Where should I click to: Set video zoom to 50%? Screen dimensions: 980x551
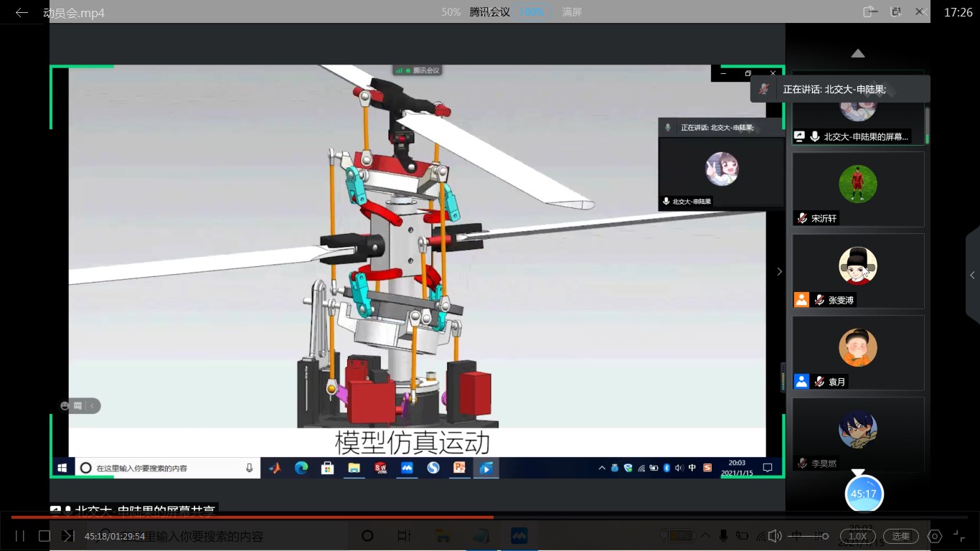point(451,12)
